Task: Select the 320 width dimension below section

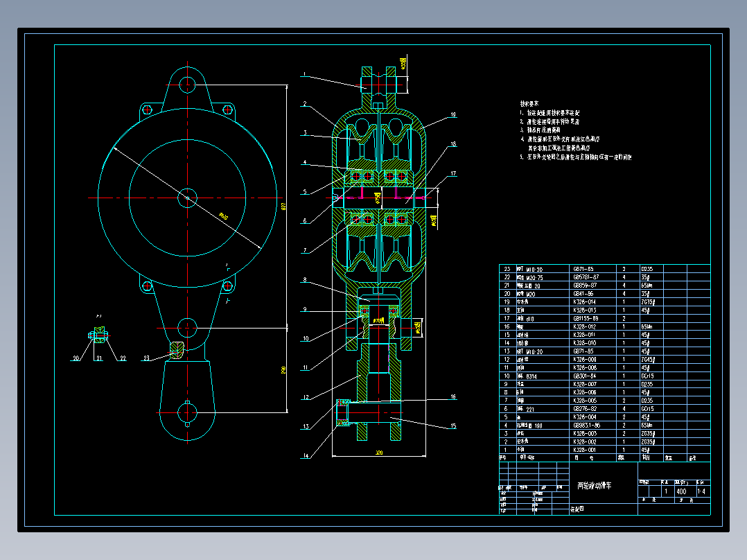Action: point(379,453)
